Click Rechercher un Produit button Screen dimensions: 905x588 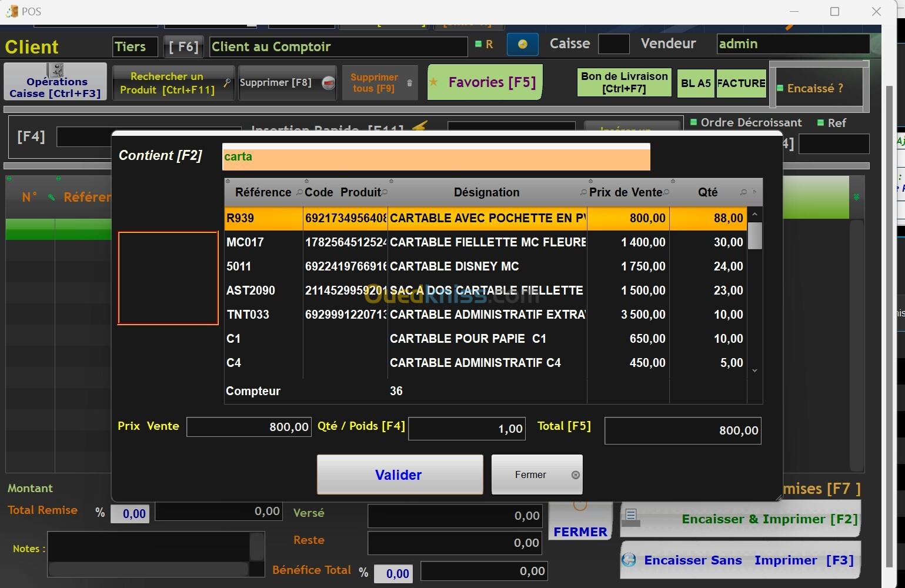pos(173,83)
